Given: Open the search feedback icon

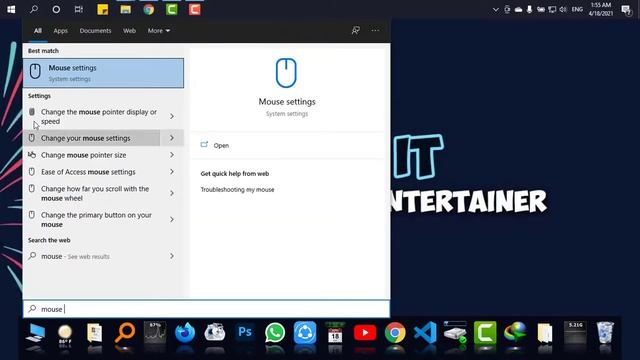Looking at the screenshot, I should click(356, 30).
